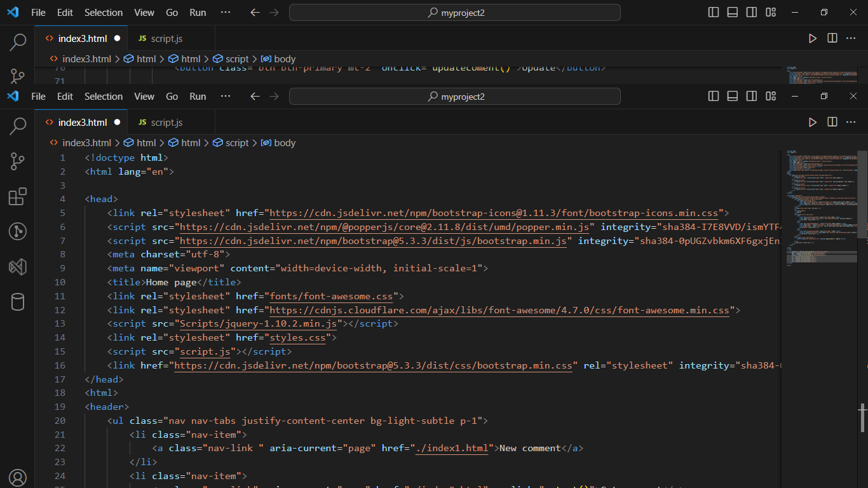Split the editor in the back window
The height and width of the screenshot is (488, 868).
[x=832, y=38]
